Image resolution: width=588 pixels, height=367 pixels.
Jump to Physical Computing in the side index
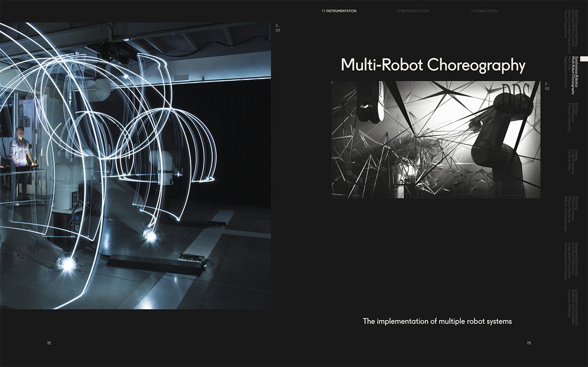(x=569, y=117)
